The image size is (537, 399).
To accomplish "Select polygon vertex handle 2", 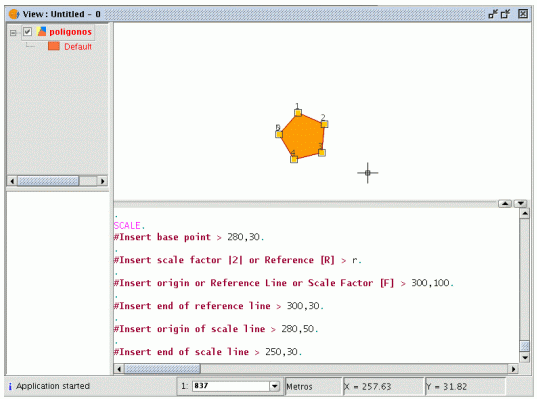I will (324, 124).
